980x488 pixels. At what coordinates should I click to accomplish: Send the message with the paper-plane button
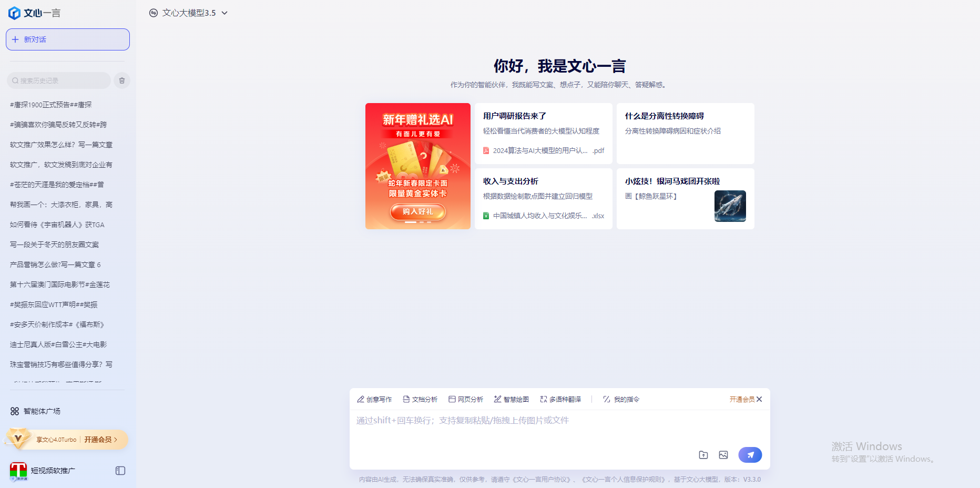pyautogui.click(x=750, y=455)
